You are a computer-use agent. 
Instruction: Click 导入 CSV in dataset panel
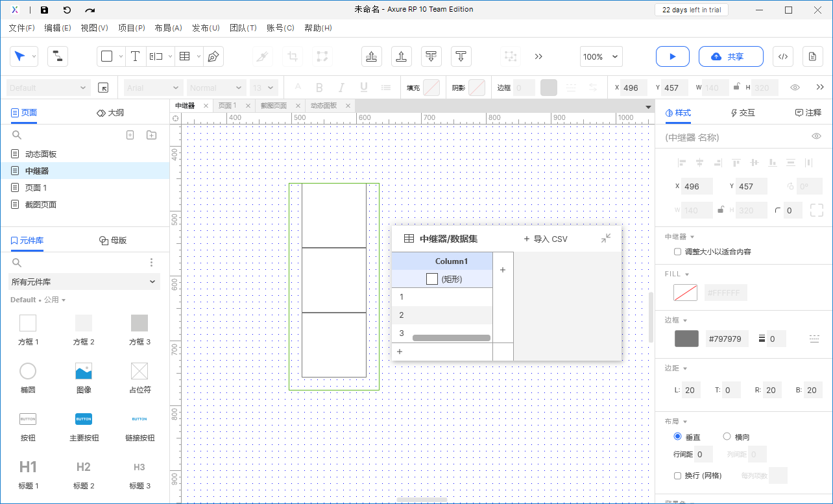(545, 239)
